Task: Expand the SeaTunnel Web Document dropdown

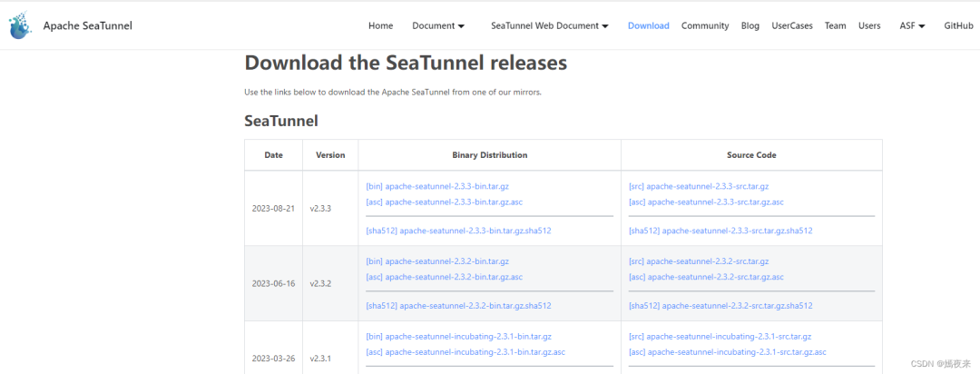Action: click(x=550, y=26)
